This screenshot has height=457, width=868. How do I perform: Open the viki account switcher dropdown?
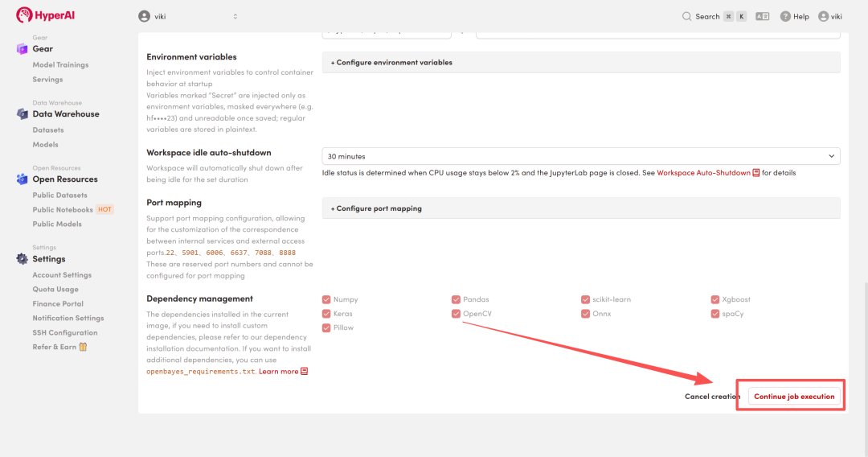click(188, 17)
